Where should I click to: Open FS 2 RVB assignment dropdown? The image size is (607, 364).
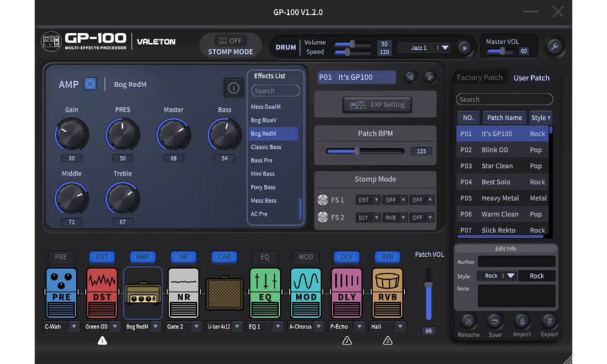click(394, 218)
